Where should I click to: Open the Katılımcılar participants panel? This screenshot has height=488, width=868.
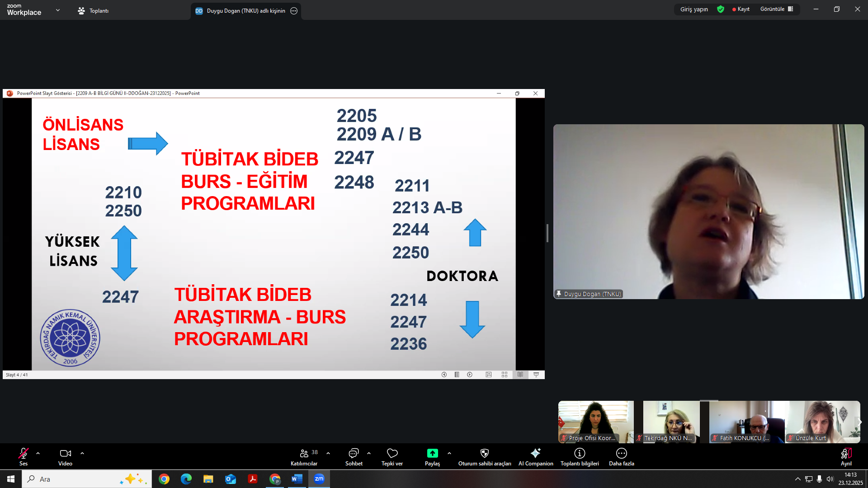[304, 453]
